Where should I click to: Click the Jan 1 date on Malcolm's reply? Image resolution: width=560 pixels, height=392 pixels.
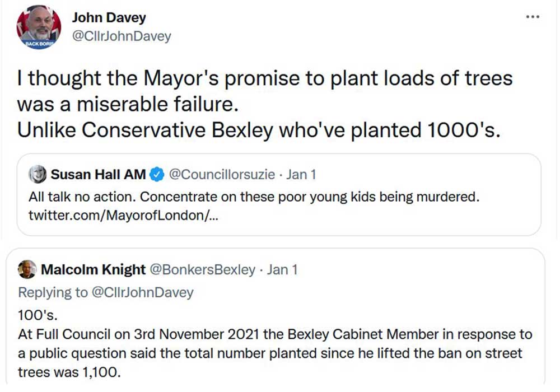click(282, 270)
